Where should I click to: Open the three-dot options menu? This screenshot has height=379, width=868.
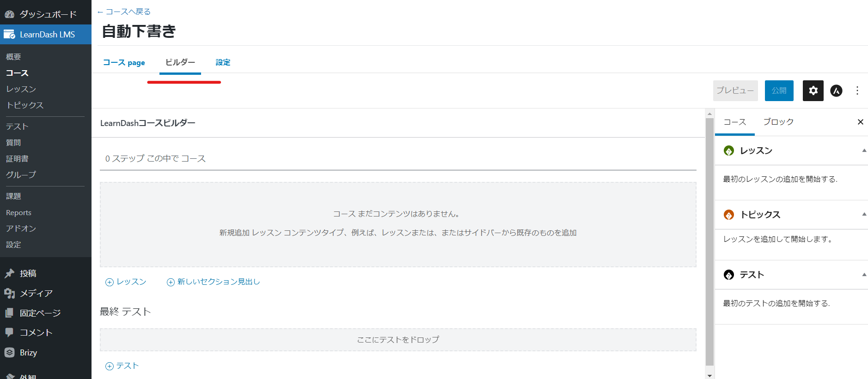[857, 90]
